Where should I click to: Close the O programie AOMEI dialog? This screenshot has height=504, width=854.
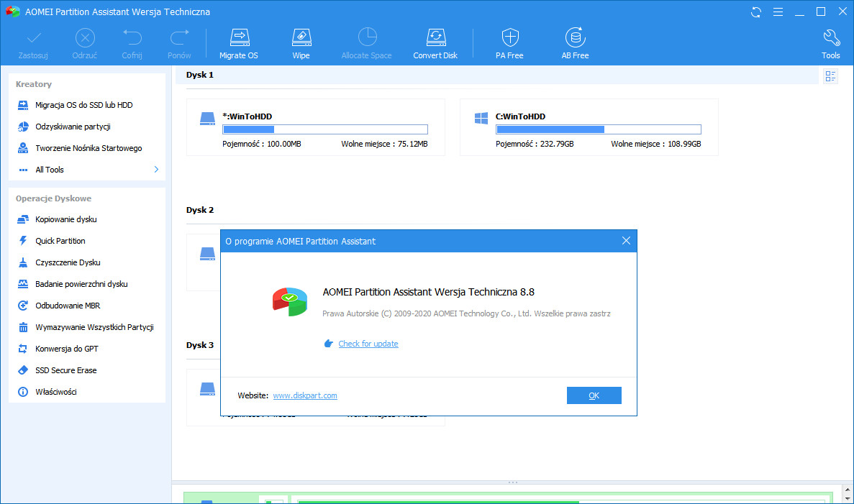tap(627, 241)
